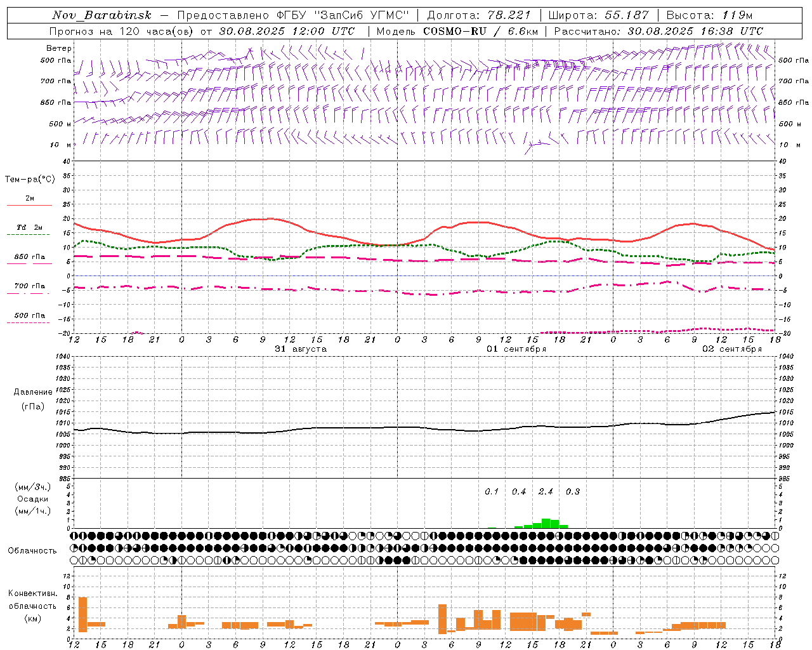Click the '500 гПа' temperature legend entry
Viewport: 812px width, 650px height.
(x=30, y=315)
